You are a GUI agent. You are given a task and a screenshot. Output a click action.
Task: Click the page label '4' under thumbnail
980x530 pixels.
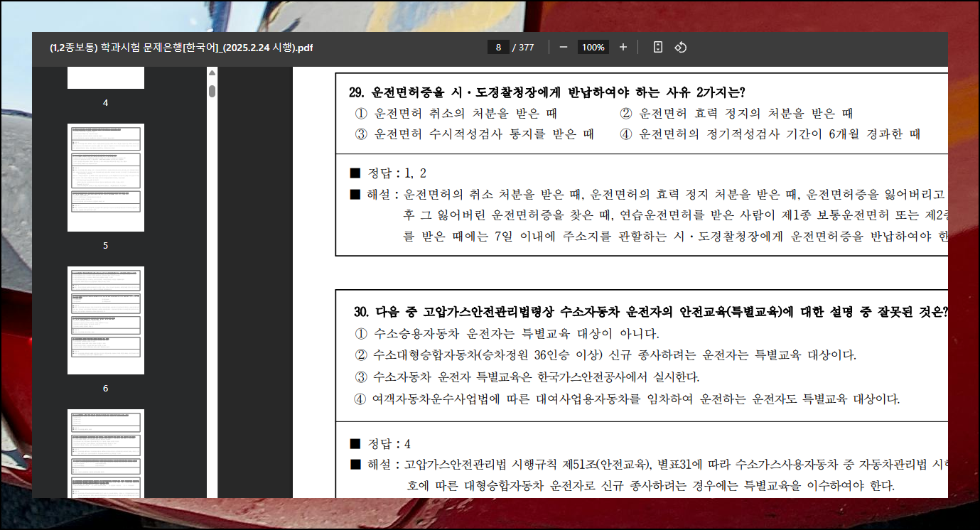[x=106, y=103]
